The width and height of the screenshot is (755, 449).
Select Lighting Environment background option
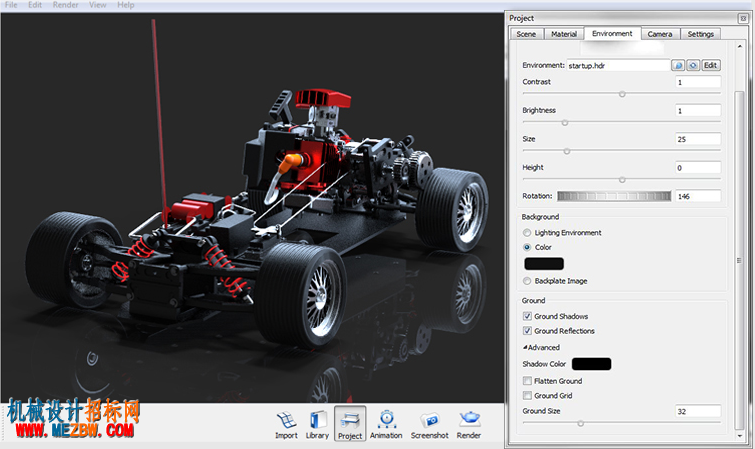click(527, 233)
